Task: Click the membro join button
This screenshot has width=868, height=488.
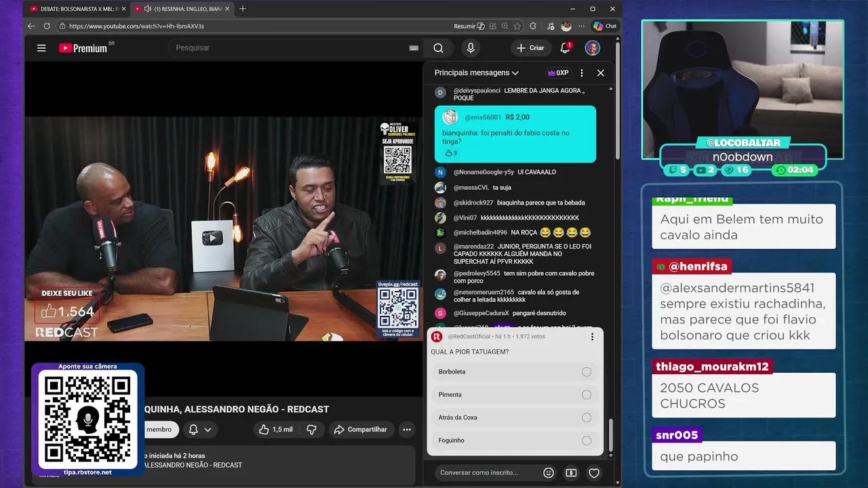Action: pos(159,430)
